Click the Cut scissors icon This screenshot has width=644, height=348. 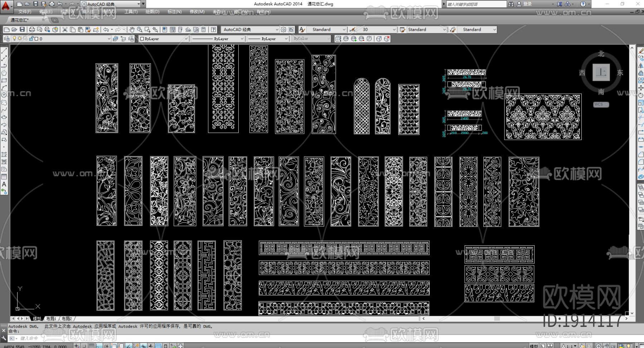point(65,30)
